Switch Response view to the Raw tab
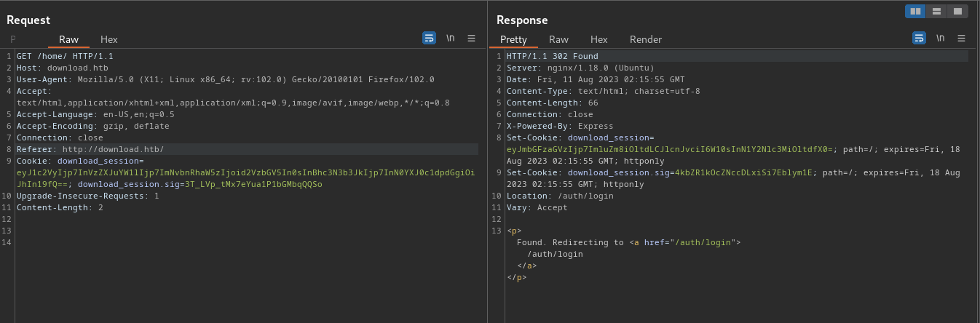 (x=558, y=39)
